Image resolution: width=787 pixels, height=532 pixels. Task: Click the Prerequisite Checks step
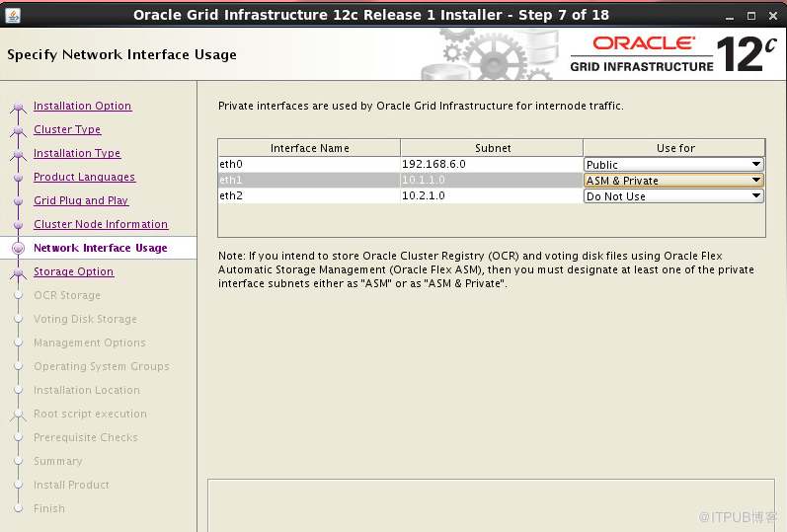(x=85, y=437)
